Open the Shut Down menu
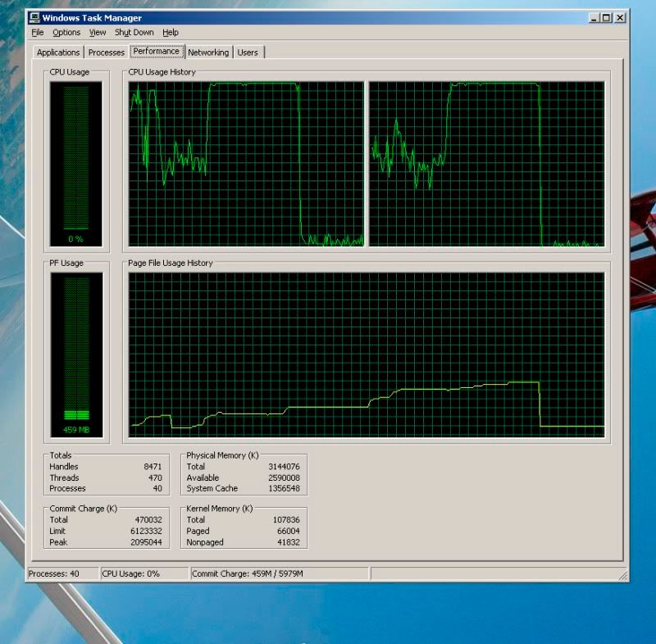 coord(134,33)
